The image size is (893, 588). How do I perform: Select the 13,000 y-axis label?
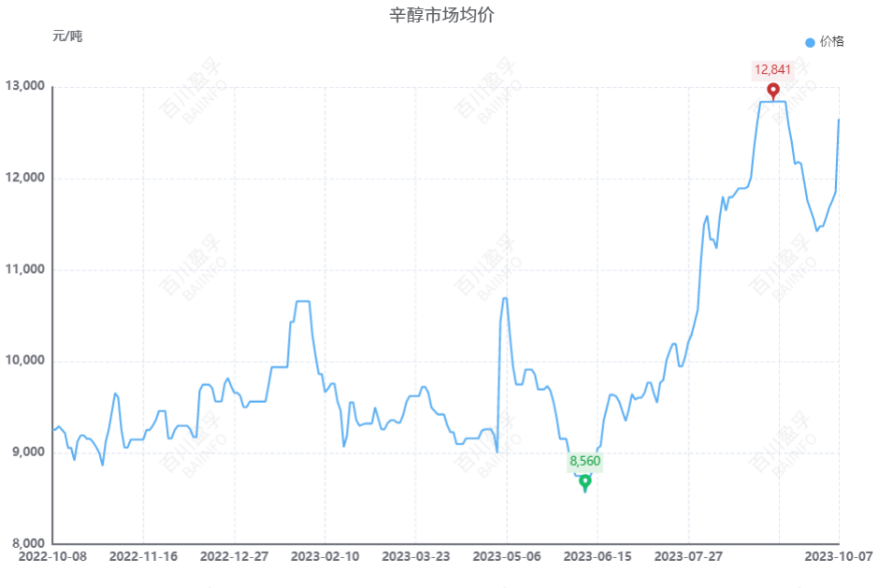(25, 87)
